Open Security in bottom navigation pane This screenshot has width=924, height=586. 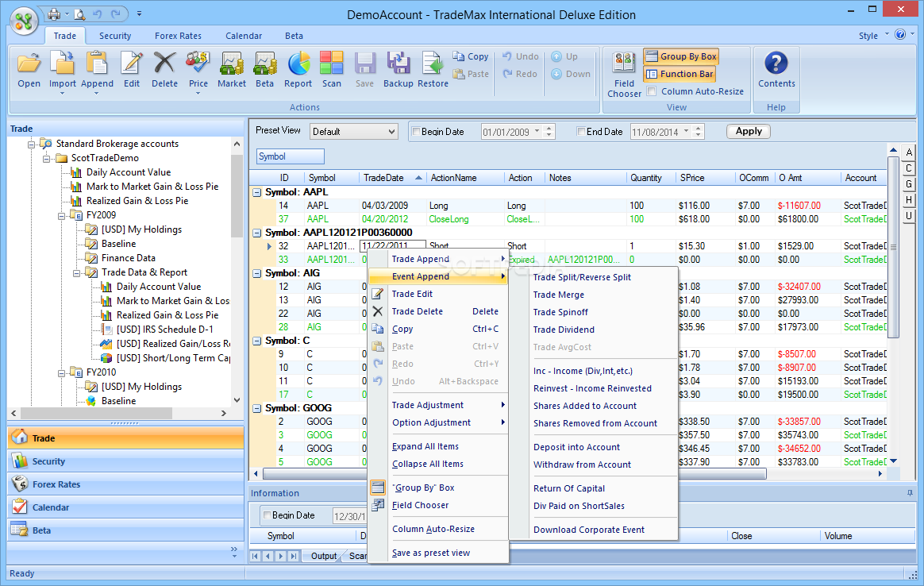(x=125, y=461)
